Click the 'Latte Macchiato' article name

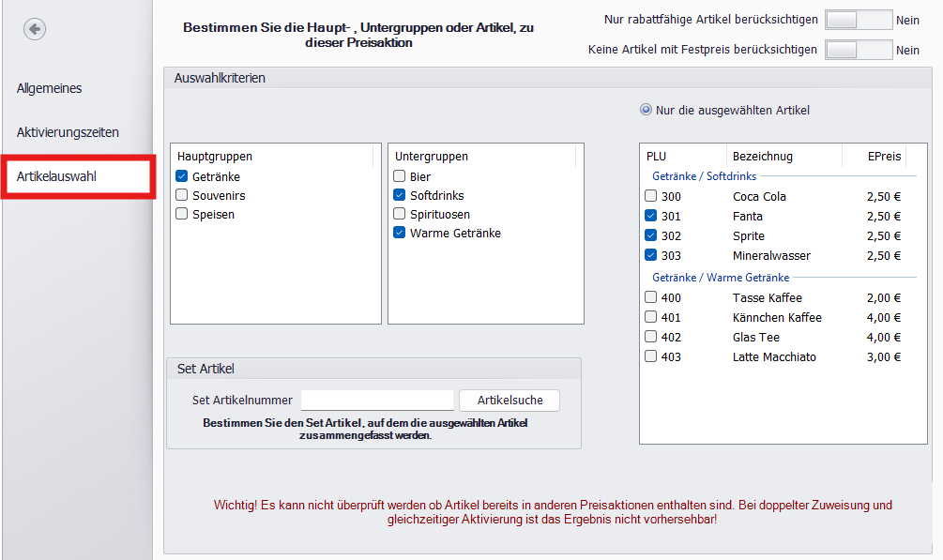point(774,356)
